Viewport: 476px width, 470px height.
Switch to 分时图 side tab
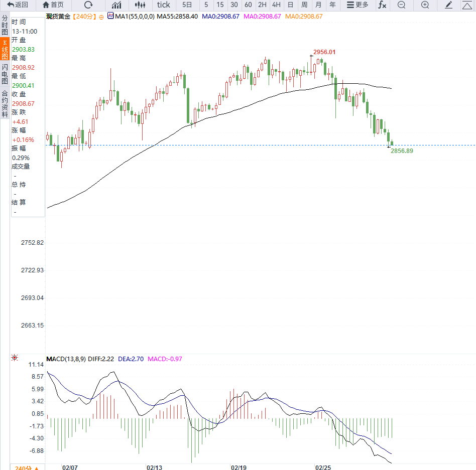5,25
